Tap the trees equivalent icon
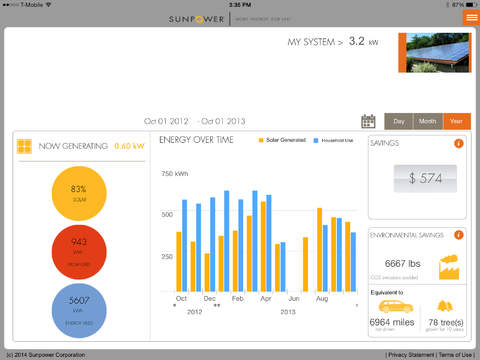This screenshot has height=360, width=480. (x=445, y=305)
